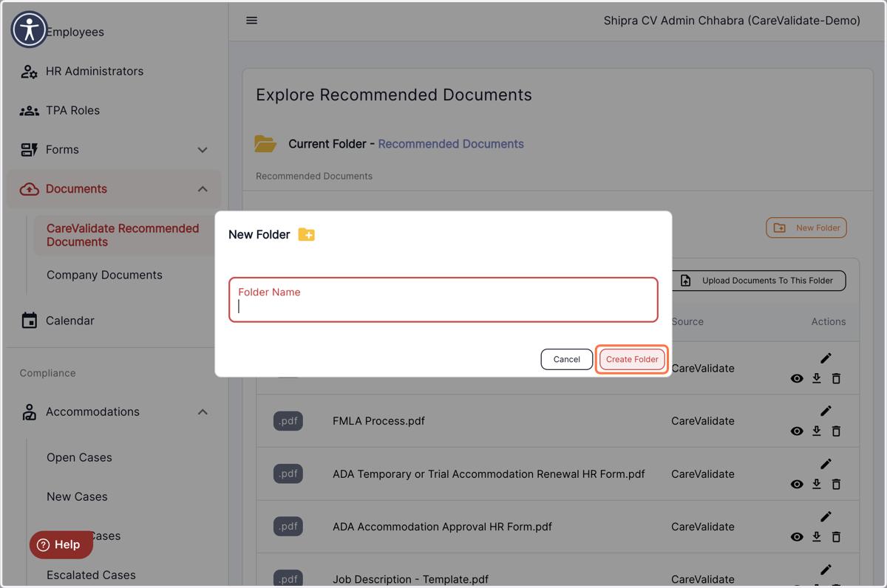The height and width of the screenshot is (588, 887).
Task: Edit ADA Accommodation Approval HR Form.pdf
Action: coord(826,516)
